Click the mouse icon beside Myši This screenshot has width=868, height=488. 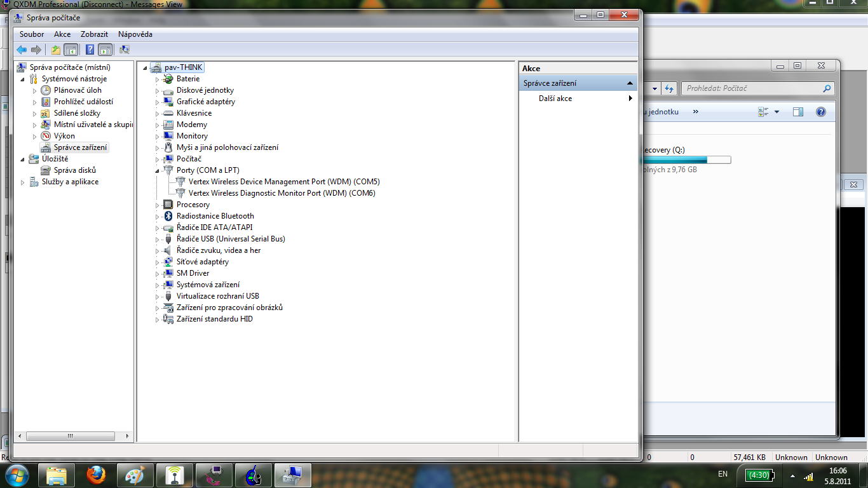click(x=168, y=147)
